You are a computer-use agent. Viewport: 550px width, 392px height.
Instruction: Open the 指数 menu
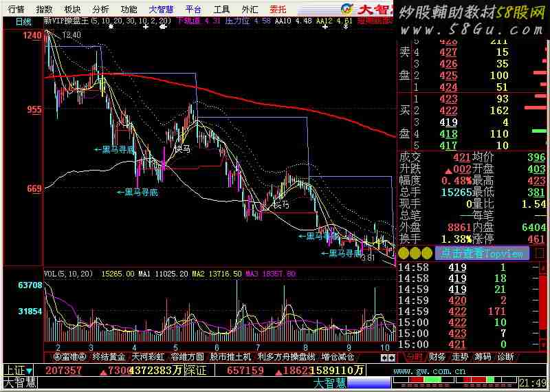(44, 9)
